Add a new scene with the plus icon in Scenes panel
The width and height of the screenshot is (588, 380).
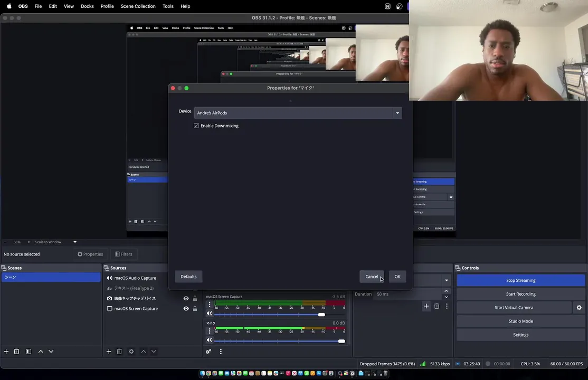click(6, 351)
